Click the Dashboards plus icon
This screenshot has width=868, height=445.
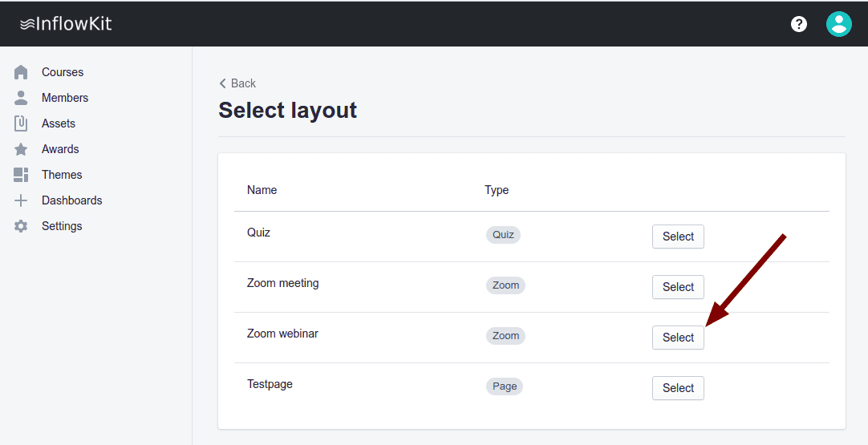point(22,200)
